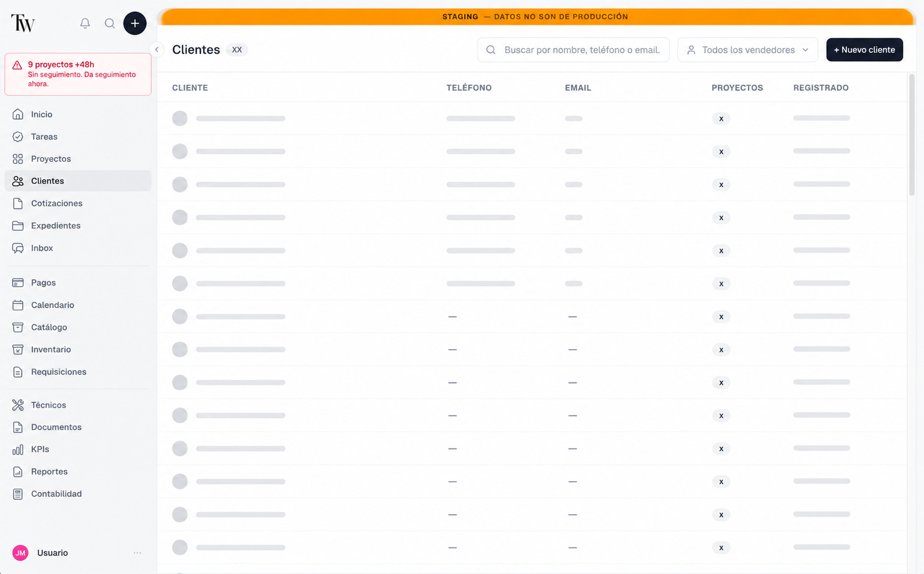This screenshot has width=924, height=574.
Task: Click the Nuevo cliente button
Action: (864, 50)
